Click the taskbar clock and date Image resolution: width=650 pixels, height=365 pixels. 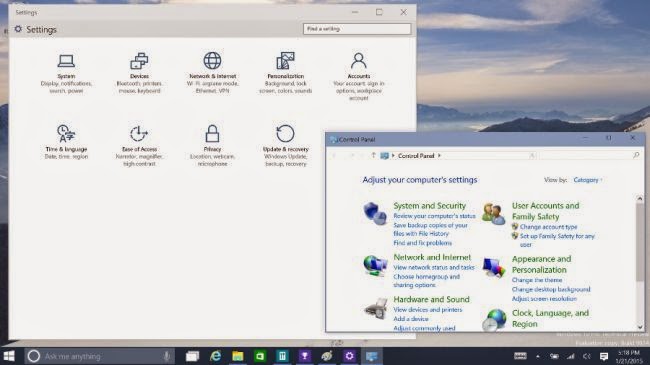pos(628,356)
